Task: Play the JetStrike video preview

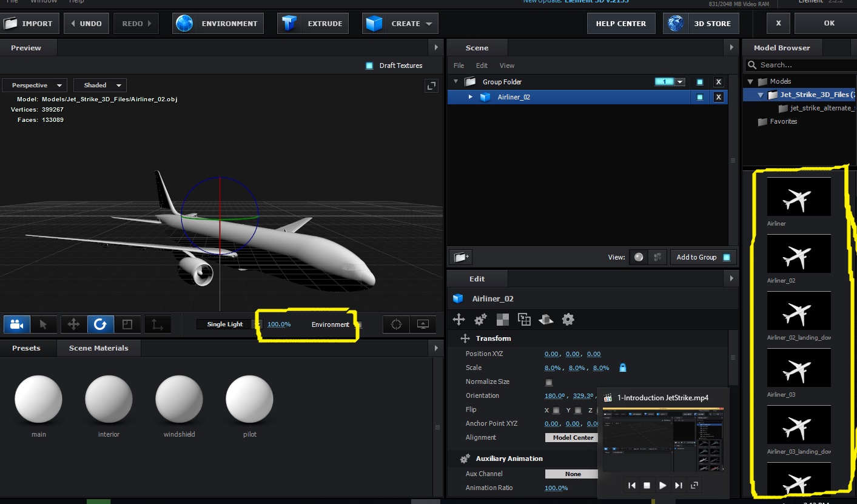Action: [x=662, y=485]
